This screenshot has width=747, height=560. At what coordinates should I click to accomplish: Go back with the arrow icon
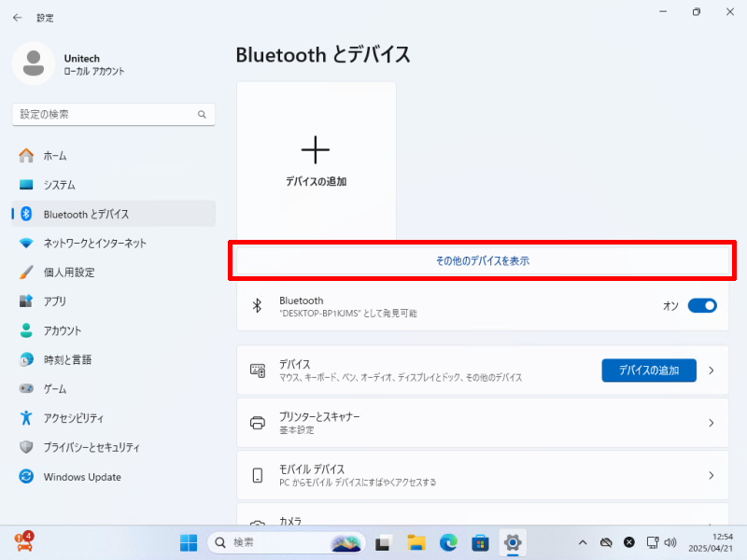(18, 18)
